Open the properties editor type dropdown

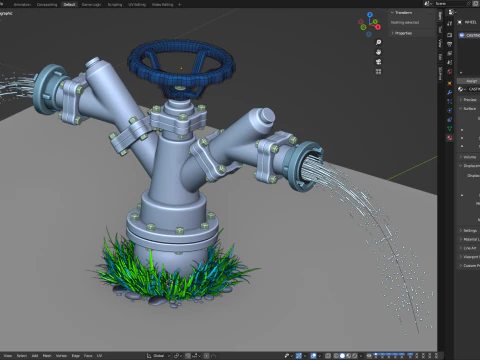point(452,12)
